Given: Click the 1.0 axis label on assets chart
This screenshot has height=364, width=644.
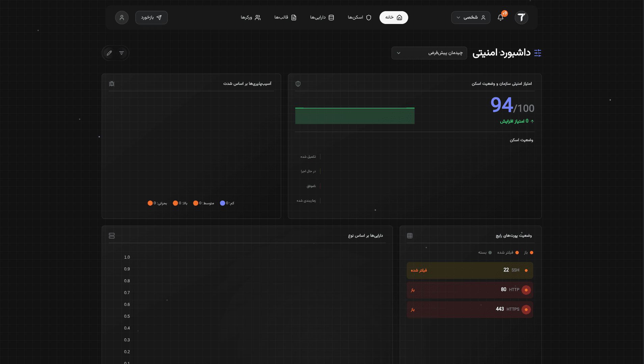Looking at the screenshot, I should (x=127, y=257).
